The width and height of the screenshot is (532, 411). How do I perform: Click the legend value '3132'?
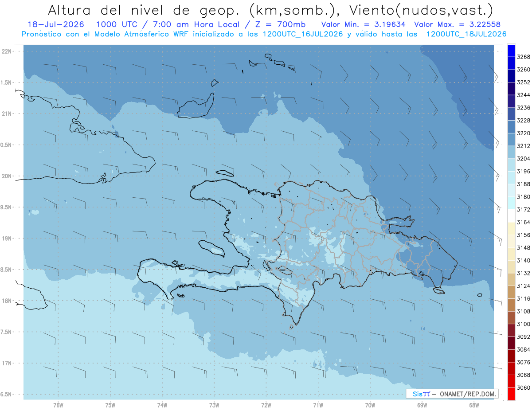[524, 273]
